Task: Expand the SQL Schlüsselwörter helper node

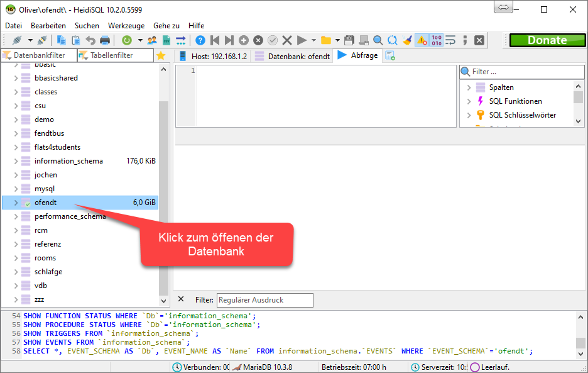Action: pos(469,115)
